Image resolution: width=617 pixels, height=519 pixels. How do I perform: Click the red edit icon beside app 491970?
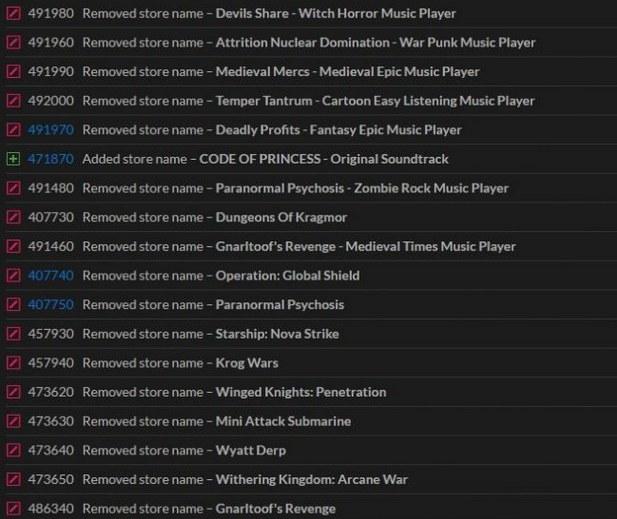[x=13, y=130]
